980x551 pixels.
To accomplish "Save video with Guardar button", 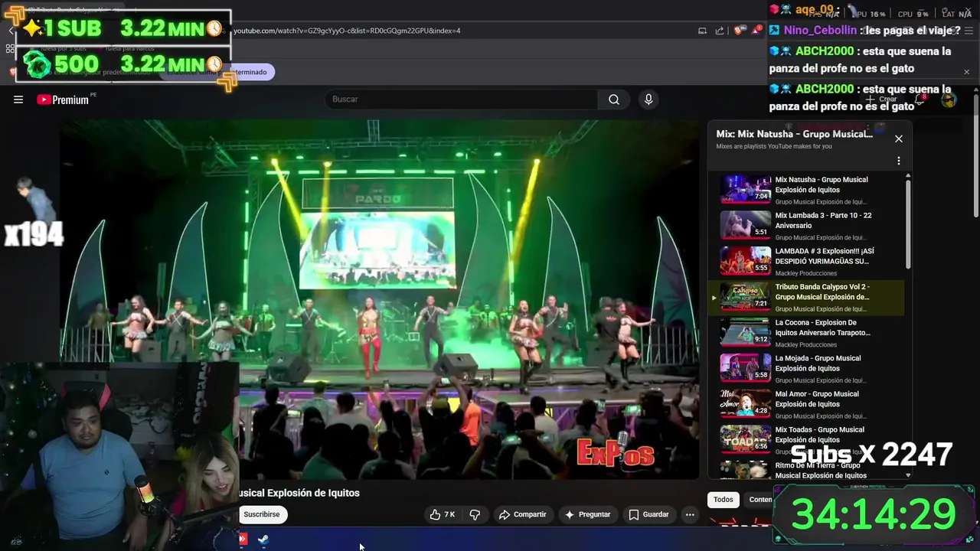I will 649,514.
